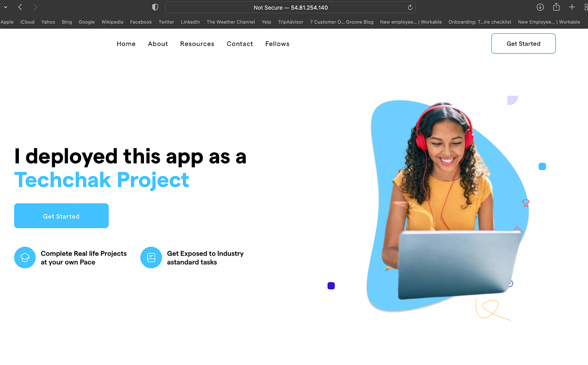
Task: Reload the page with the refresh icon
Action: (x=410, y=8)
